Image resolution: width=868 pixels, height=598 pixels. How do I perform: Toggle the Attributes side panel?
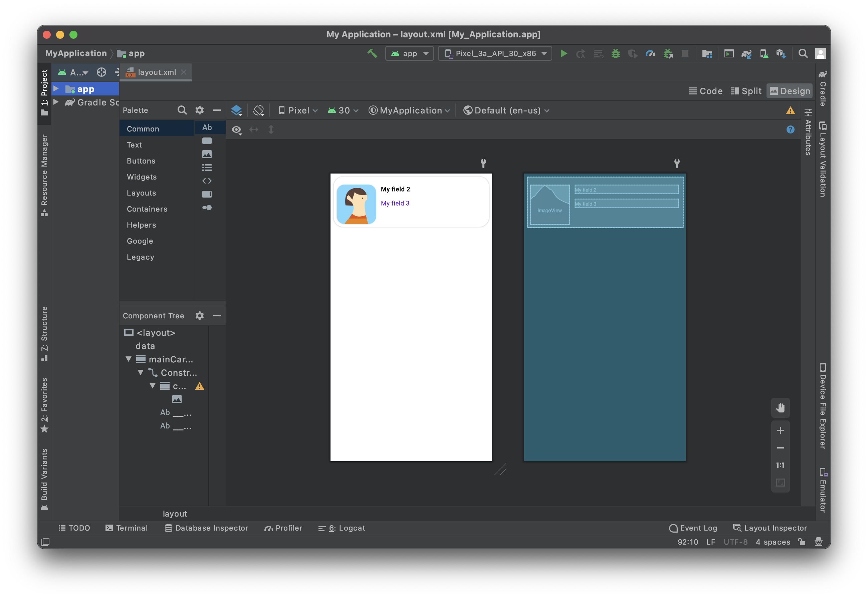coord(808,132)
